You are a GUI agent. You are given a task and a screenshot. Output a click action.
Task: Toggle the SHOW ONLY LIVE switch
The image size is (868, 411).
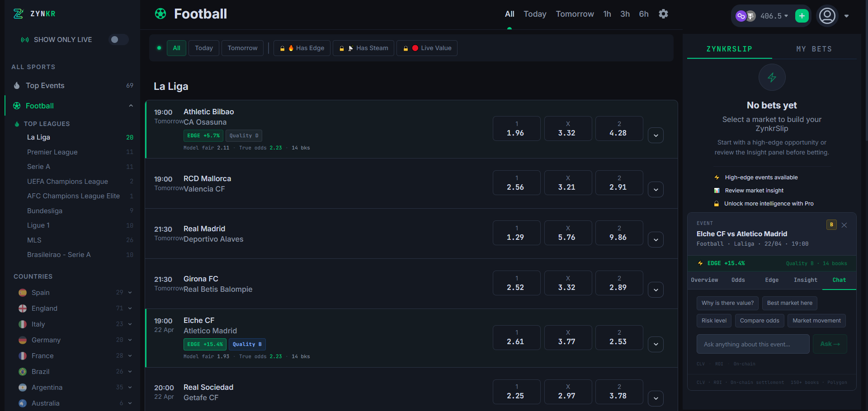[118, 40]
